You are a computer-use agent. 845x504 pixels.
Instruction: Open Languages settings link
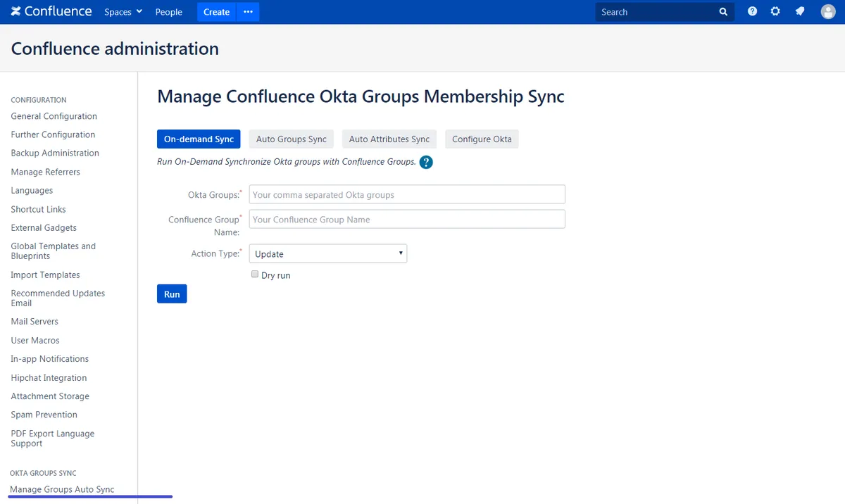[32, 190]
